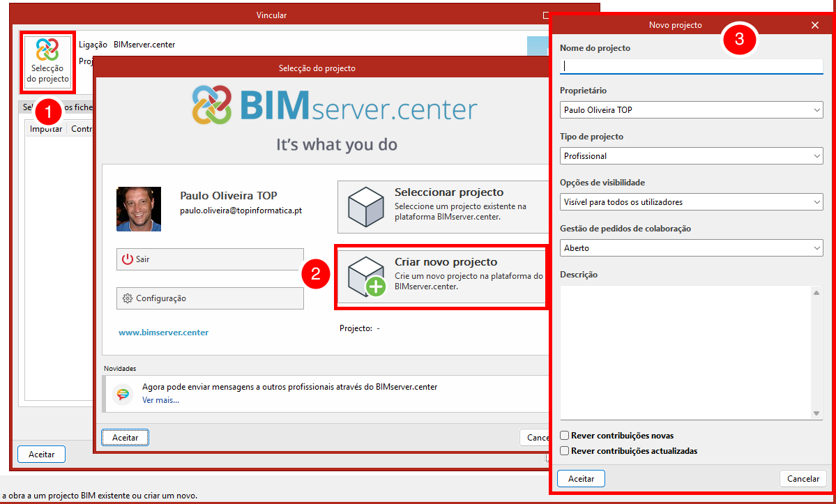Click the Criar novo projecto cube icon

367,275
